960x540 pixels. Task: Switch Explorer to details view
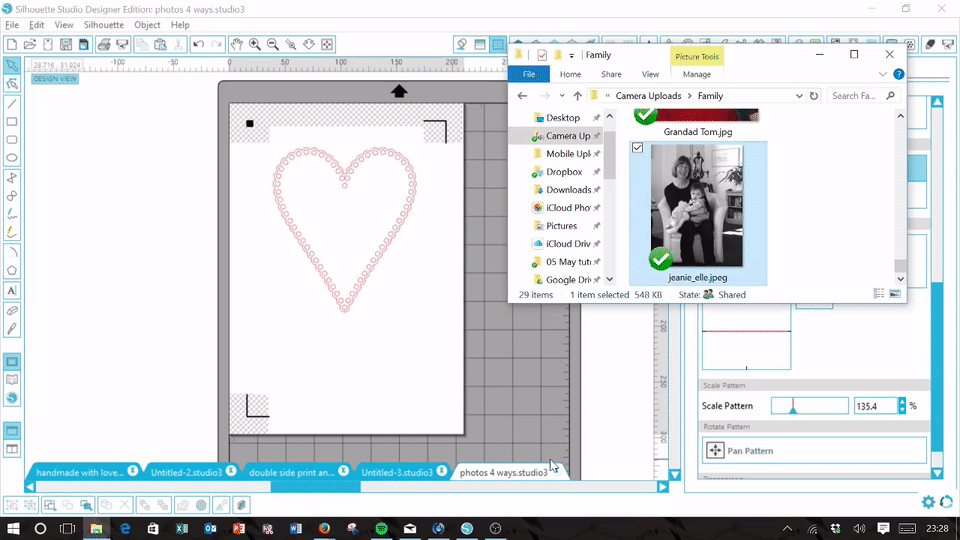(879, 294)
